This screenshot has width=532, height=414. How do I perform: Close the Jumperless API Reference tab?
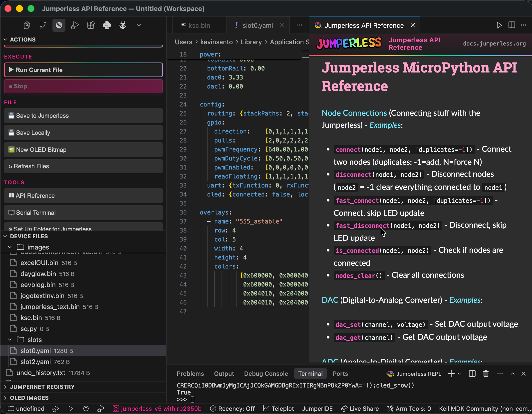click(x=413, y=25)
